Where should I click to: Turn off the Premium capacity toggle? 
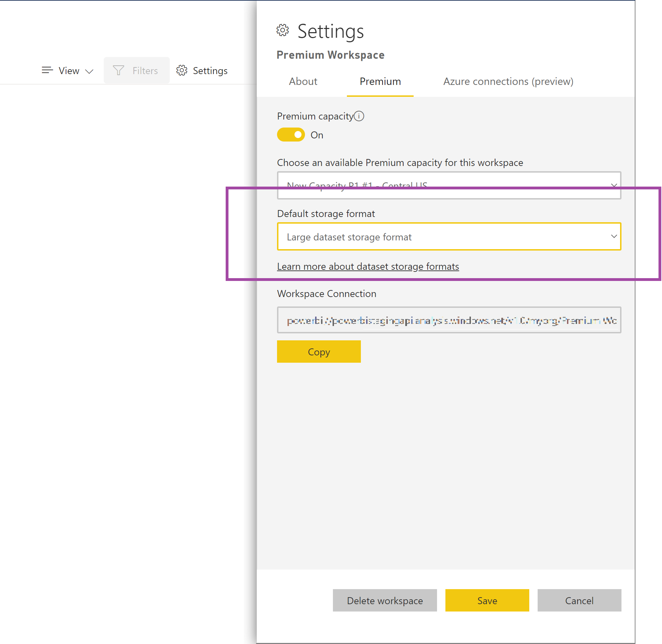click(291, 135)
